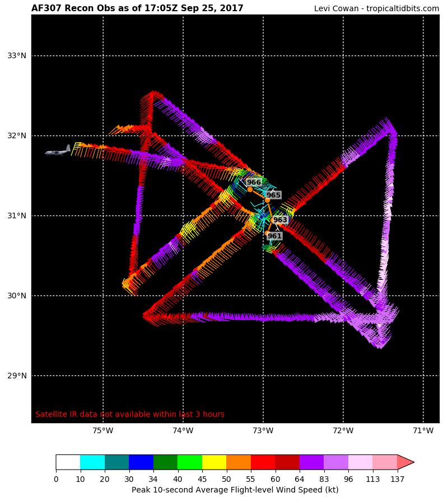The height and width of the screenshot is (497, 448).
Task: Click the cyan 10-20 kt color swatch
Action: (92, 462)
